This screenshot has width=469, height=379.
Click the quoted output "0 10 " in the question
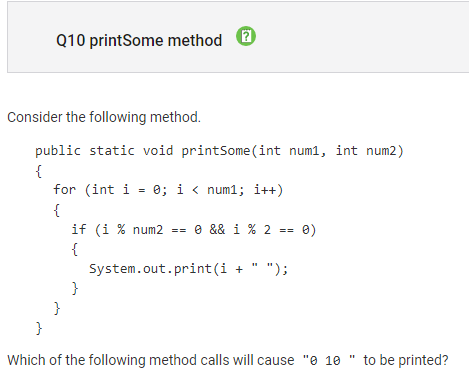[x=329, y=360]
